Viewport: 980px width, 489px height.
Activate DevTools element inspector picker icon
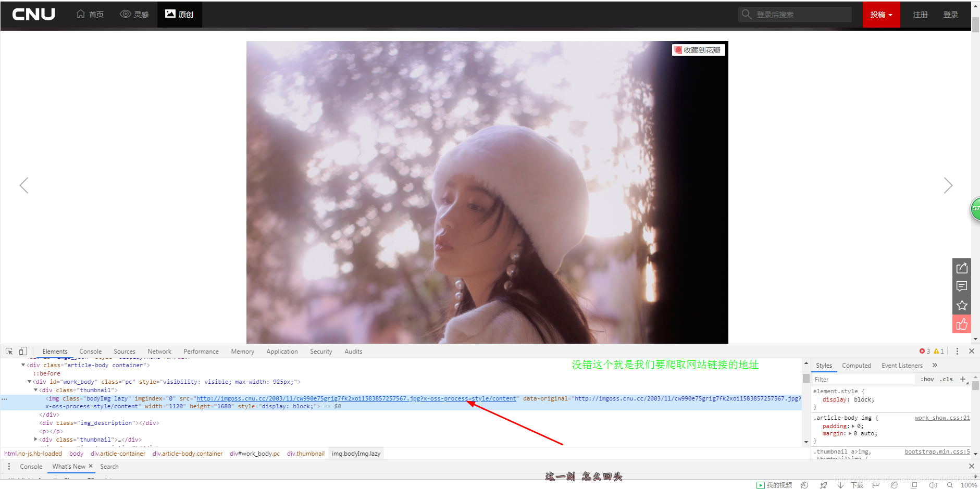(9, 352)
